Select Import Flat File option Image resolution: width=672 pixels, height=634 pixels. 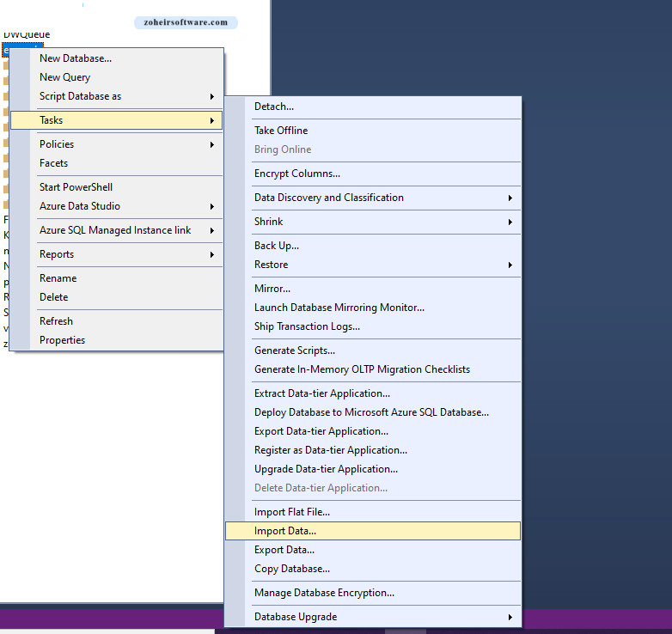point(292,512)
